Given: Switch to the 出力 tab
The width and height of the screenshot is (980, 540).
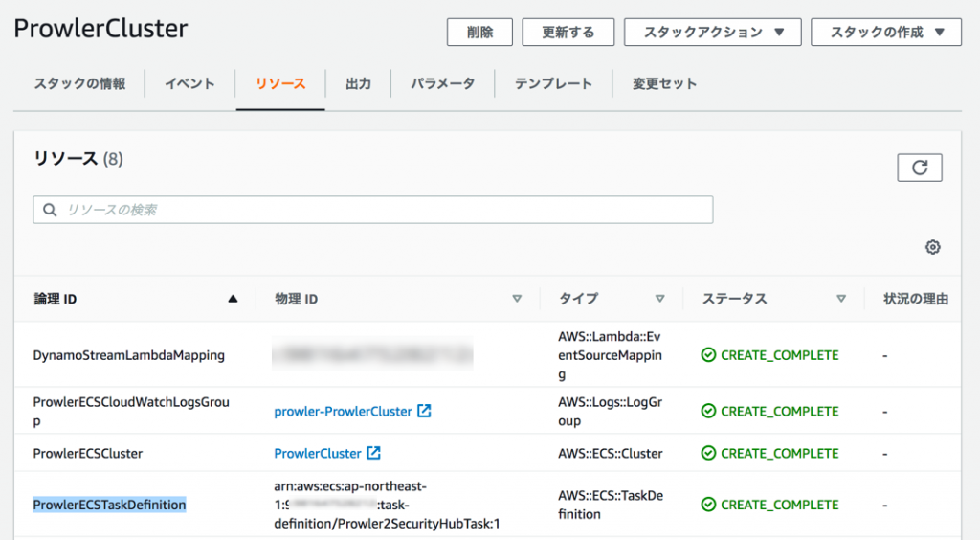Looking at the screenshot, I should tap(358, 83).
